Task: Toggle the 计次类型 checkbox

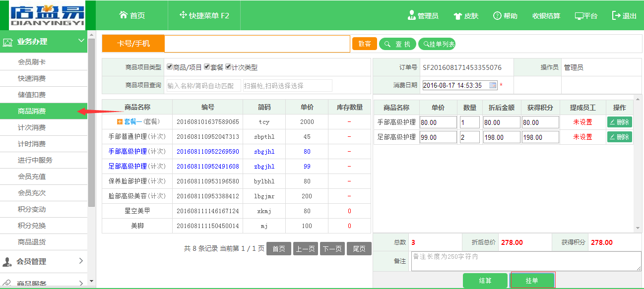Action: [228, 67]
